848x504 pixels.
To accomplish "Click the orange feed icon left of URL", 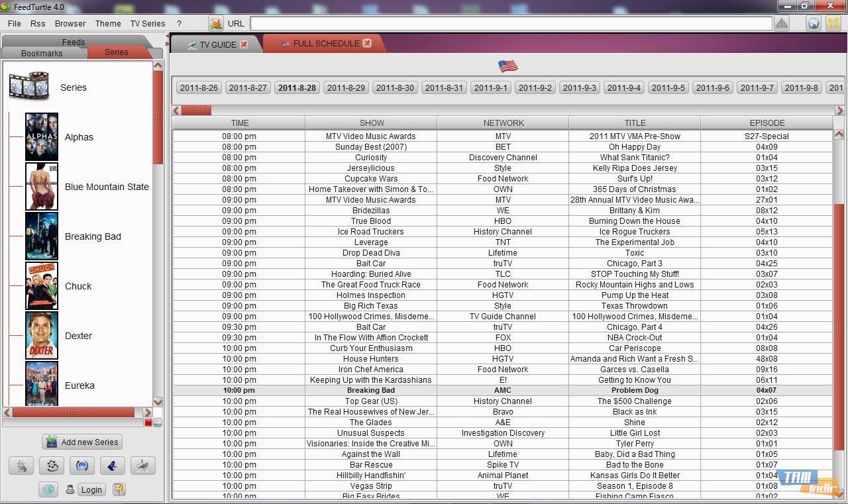I will coord(216,23).
